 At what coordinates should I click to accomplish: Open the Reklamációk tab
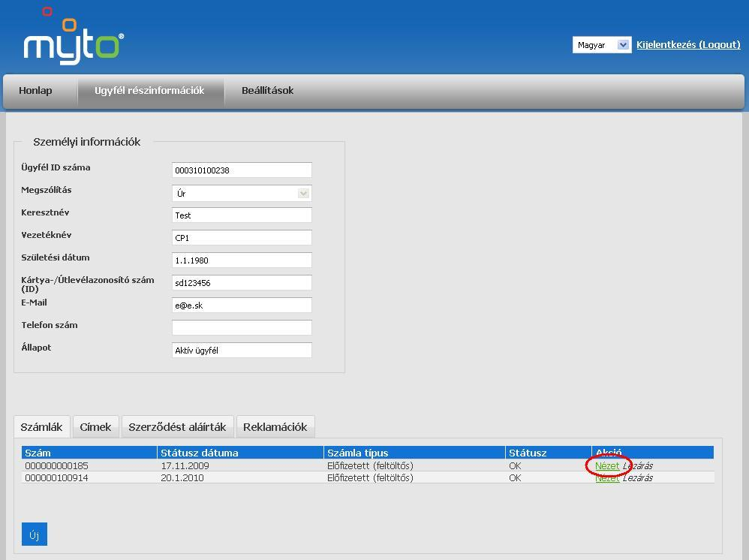pyautogui.click(x=275, y=426)
